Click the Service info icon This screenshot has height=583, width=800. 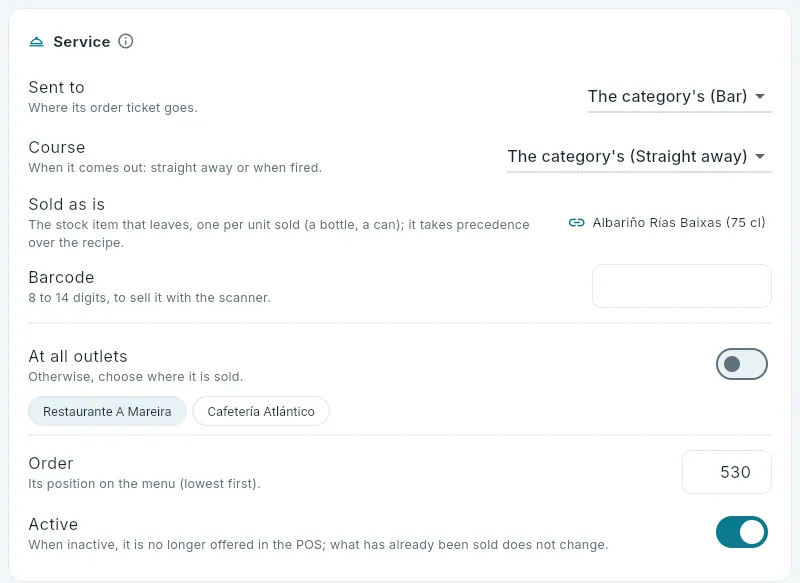[x=126, y=41]
